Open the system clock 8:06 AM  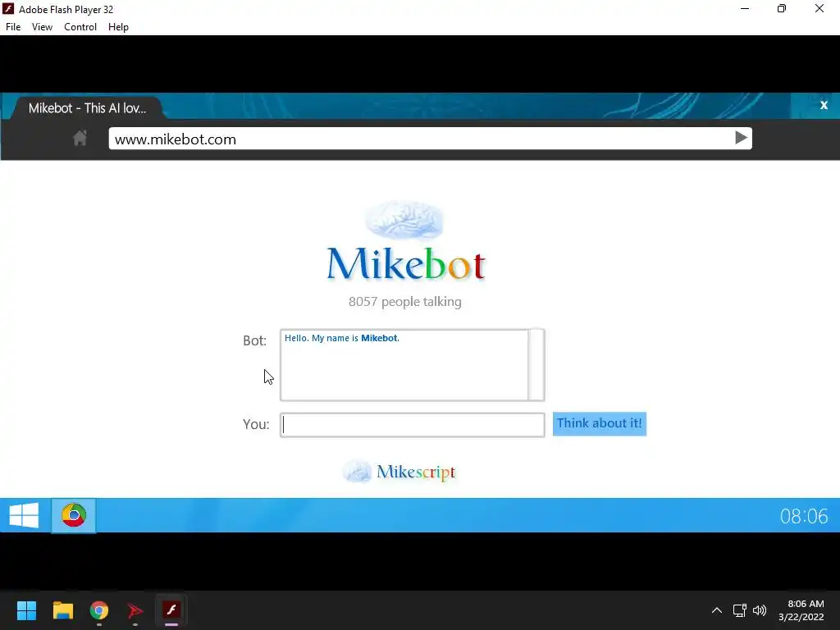(x=801, y=610)
